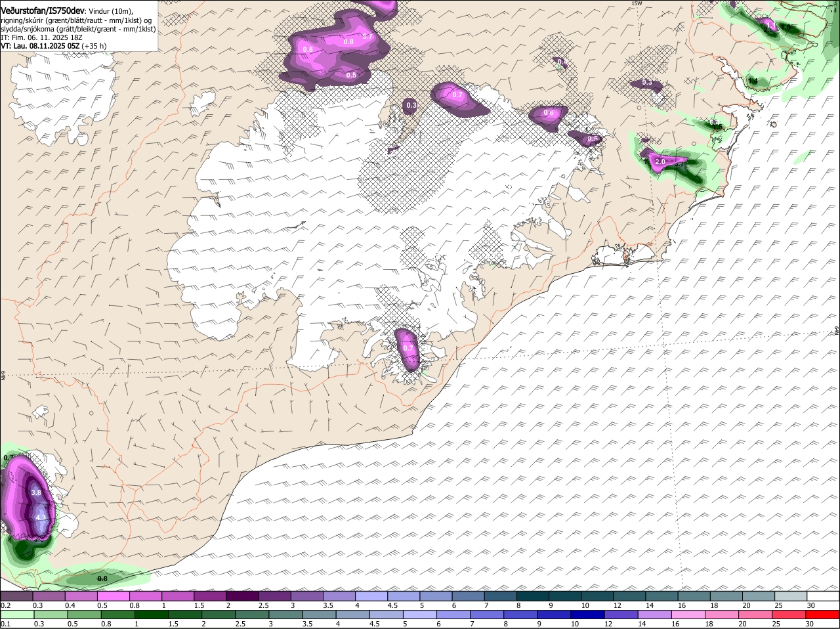
Task: Select lower legend swatch labeled 3
Action: pyautogui.click(x=285, y=615)
